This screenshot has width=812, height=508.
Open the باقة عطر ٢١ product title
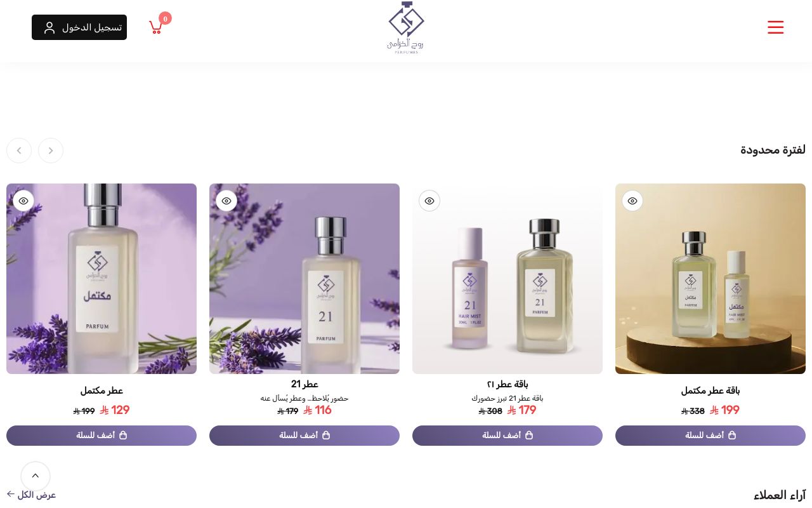507,384
